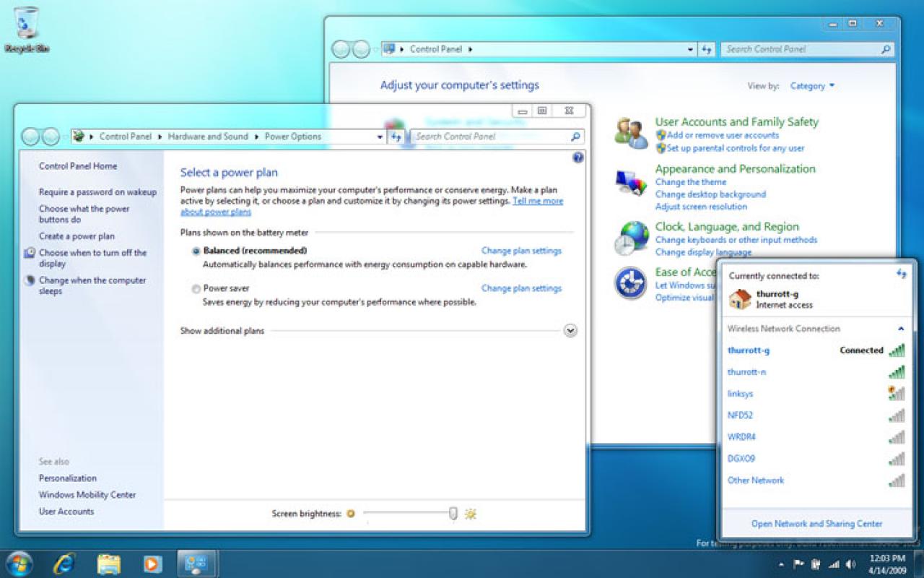Open Windows Explorer folder icon on taskbar

click(x=108, y=564)
